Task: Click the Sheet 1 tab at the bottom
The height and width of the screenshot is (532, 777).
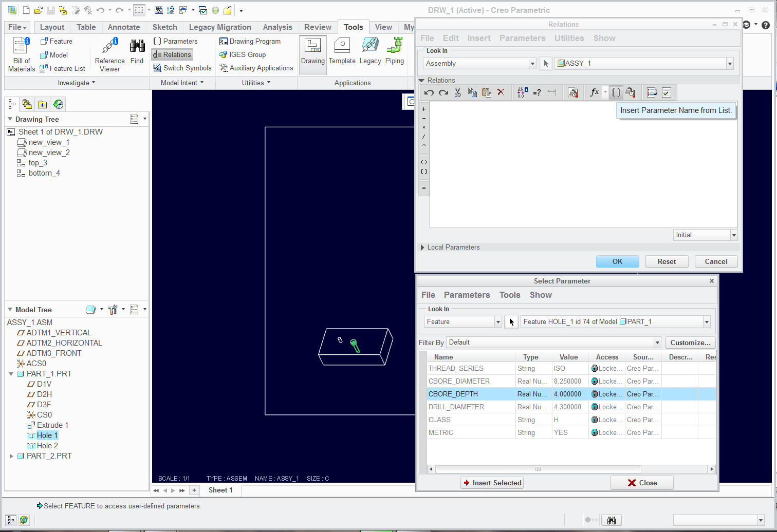Action: coord(220,490)
